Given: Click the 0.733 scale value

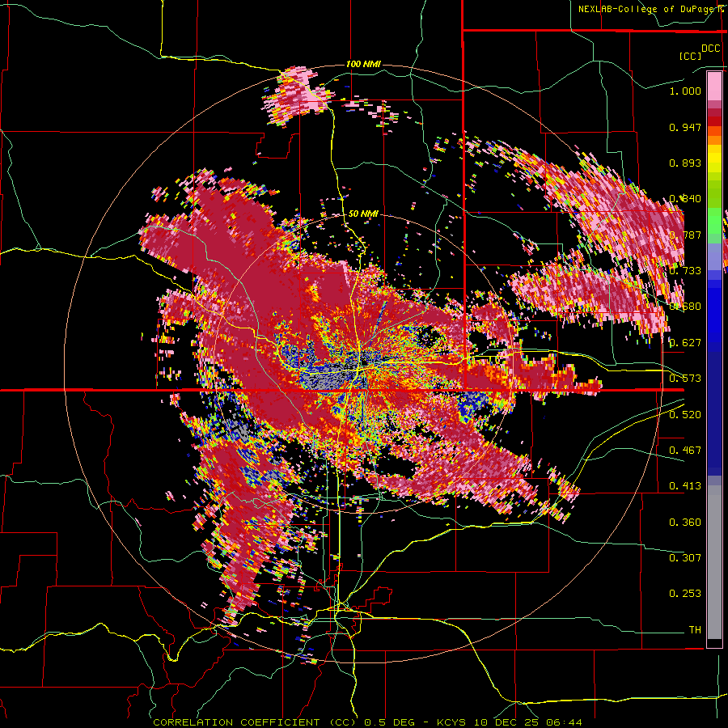Looking at the screenshot, I should (685, 271).
